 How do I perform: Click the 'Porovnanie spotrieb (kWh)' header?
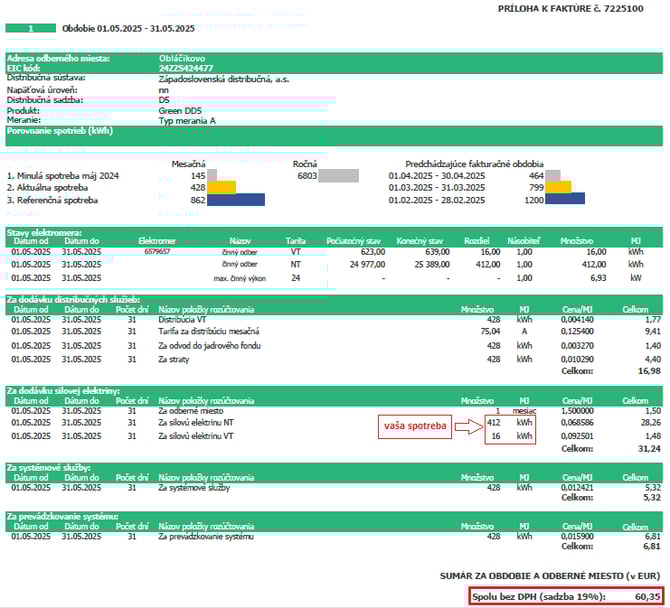coord(60,131)
